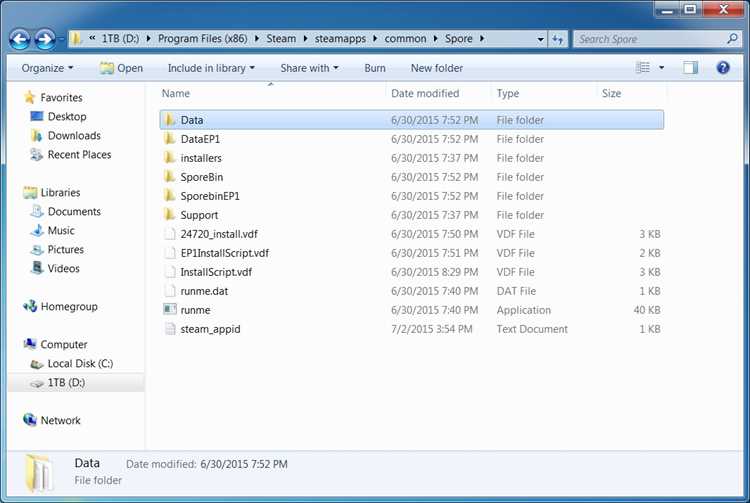Open Downloads in Favorites
The height and width of the screenshot is (503, 750).
click(74, 136)
